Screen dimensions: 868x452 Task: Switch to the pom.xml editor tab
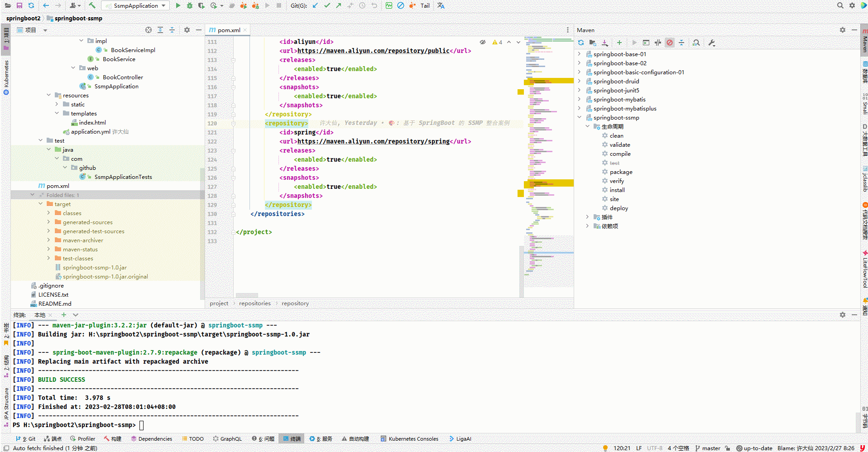229,30
